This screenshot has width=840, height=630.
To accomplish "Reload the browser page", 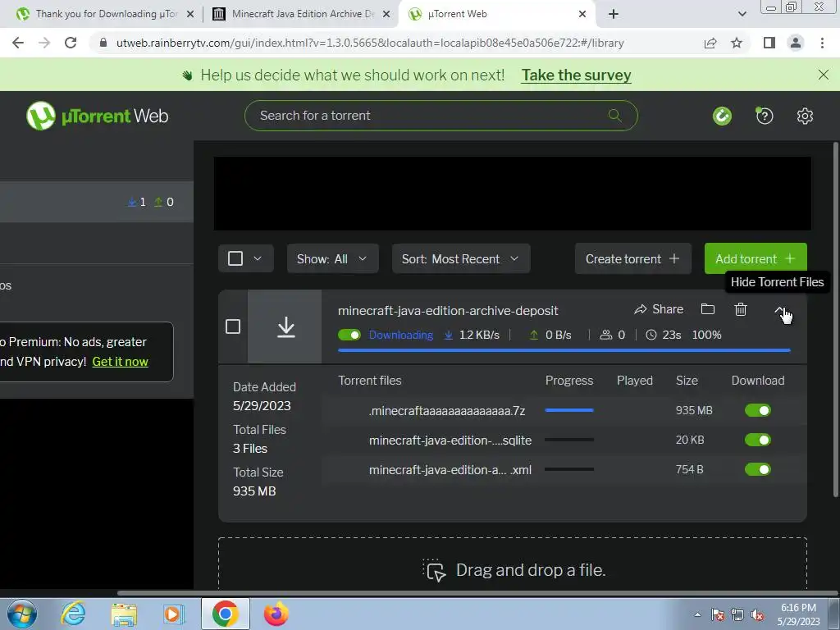I will [x=71, y=43].
